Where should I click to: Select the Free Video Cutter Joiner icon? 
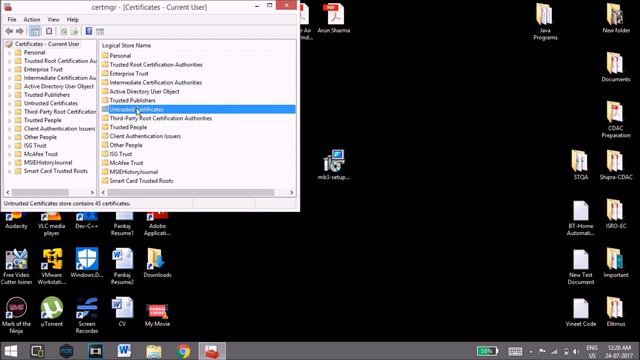coord(16,267)
